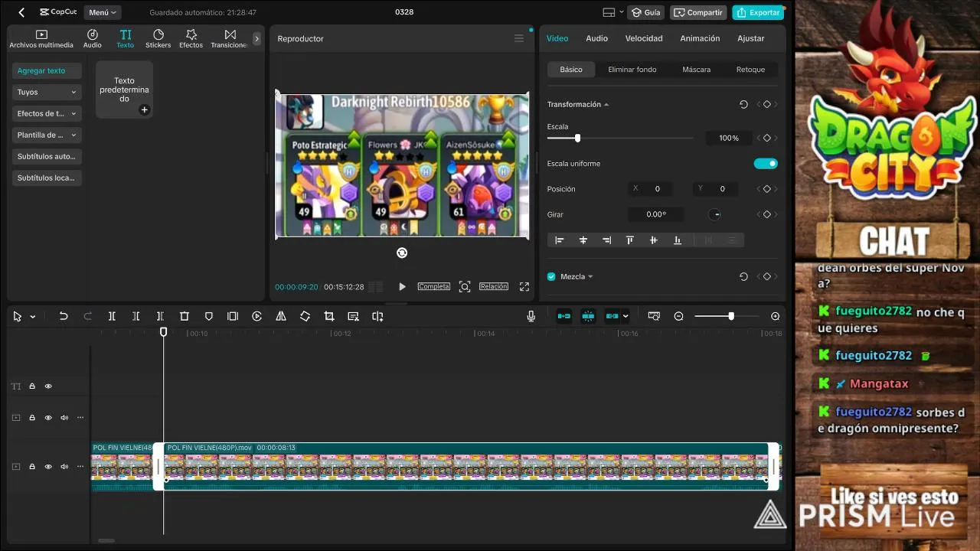Click the split clip tool

pyautogui.click(x=112, y=316)
